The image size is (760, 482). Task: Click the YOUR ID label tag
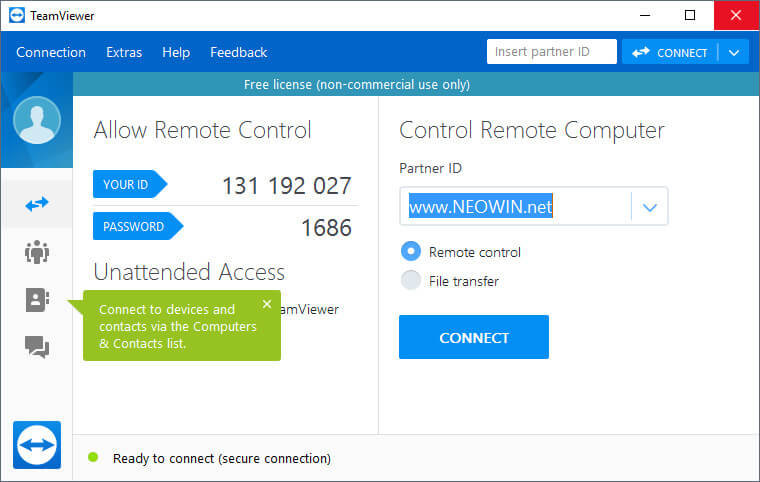tap(130, 184)
